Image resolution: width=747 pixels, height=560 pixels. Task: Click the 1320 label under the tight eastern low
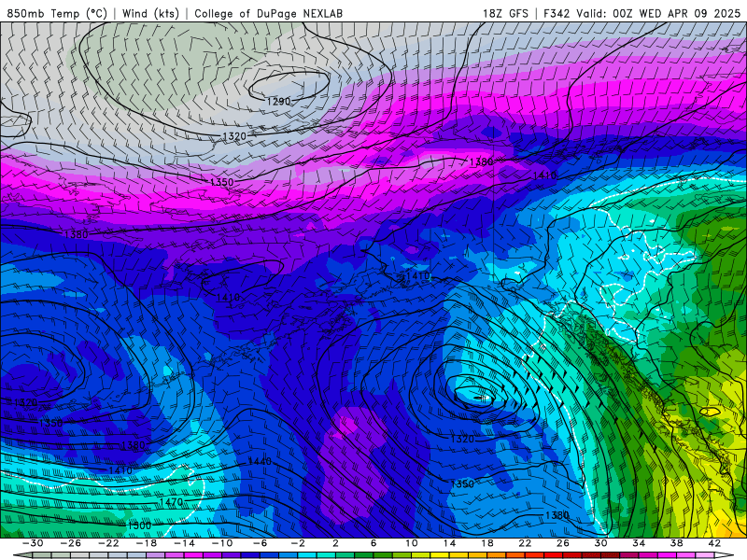(x=462, y=439)
